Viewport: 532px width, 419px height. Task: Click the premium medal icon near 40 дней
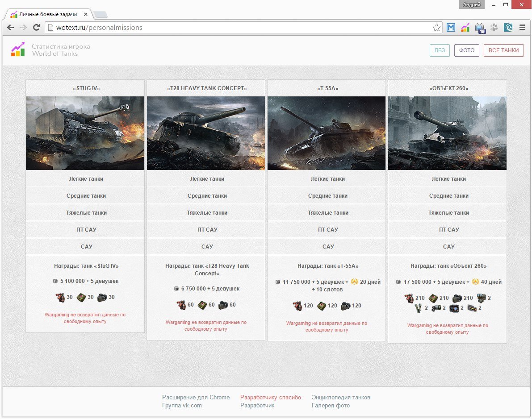click(x=475, y=282)
